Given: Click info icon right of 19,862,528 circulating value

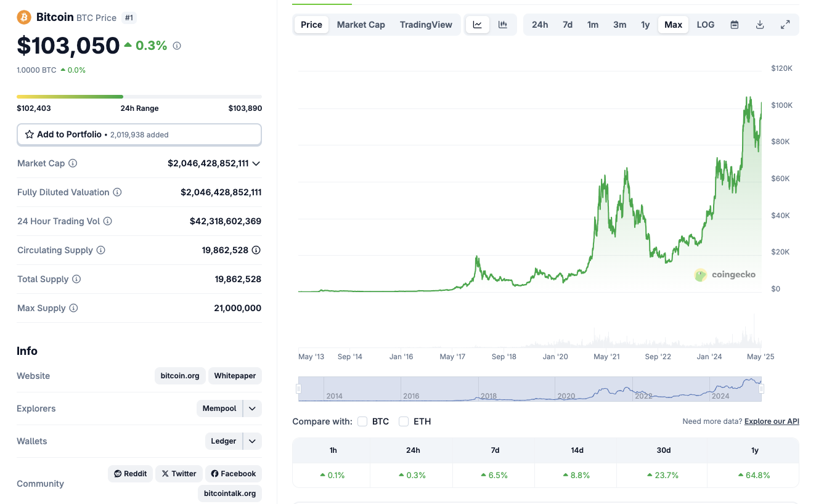Looking at the screenshot, I should [256, 250].
